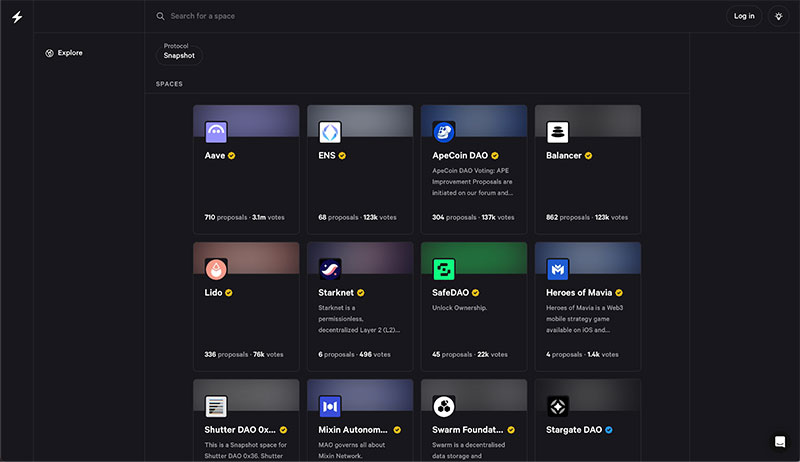Open the ENS space title

tap(327, 156)
